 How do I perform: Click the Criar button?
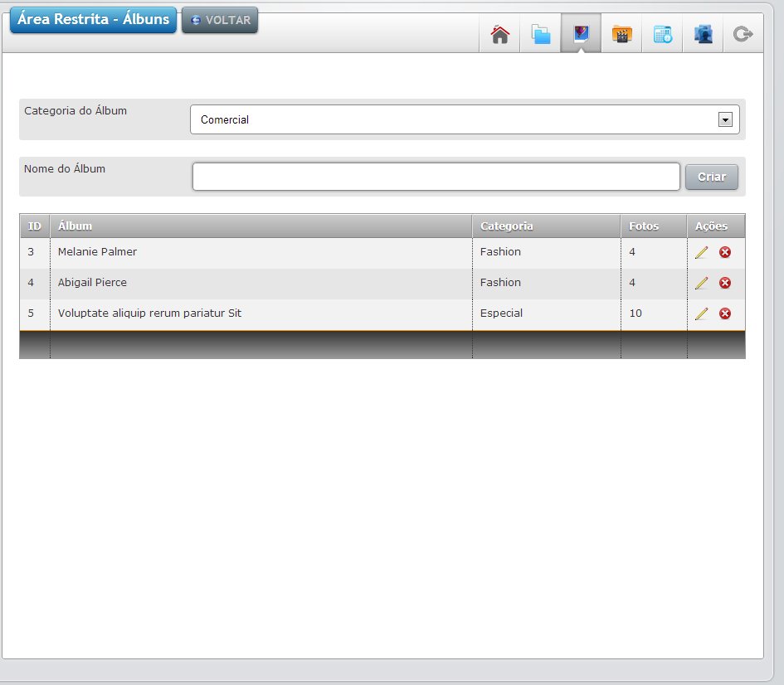coord(712,177)
